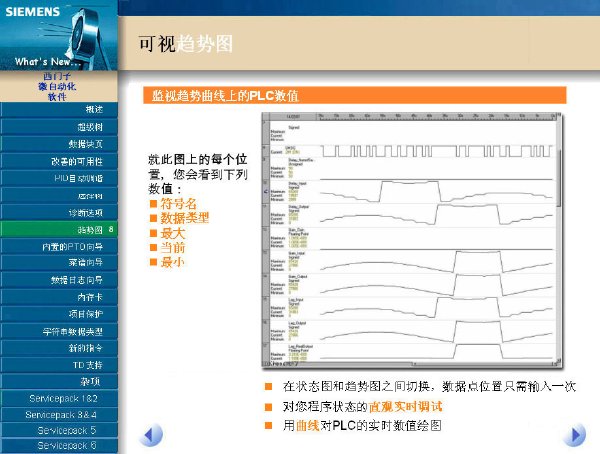Select the 字符串数据类型 sidebar entry

click(59, 332)
